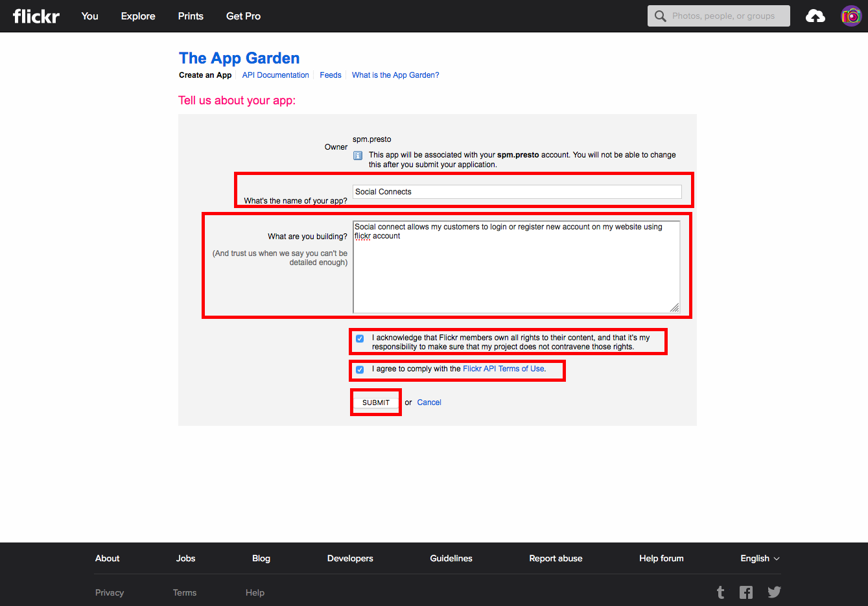The image size is (868, 606).
Task: Open the Facebook footer icon
Action: click(x=746, y=592)
